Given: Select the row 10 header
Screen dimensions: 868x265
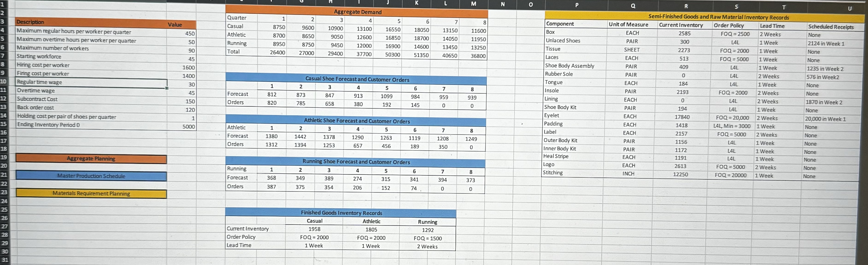Looking at the screenshot, I should (3, 81).
